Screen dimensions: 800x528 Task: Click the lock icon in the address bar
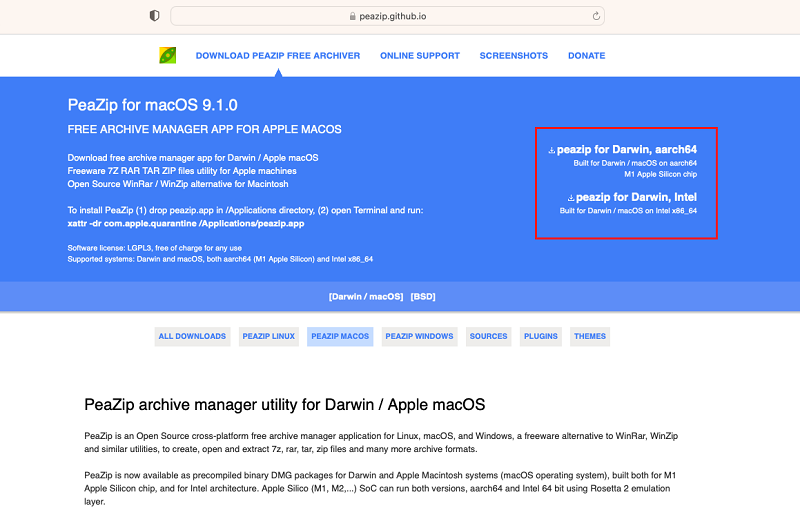coord(353,16)
